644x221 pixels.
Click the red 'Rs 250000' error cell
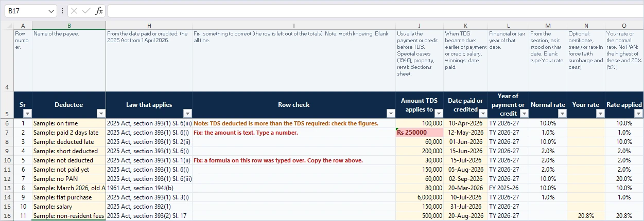(x=419, y=133)
